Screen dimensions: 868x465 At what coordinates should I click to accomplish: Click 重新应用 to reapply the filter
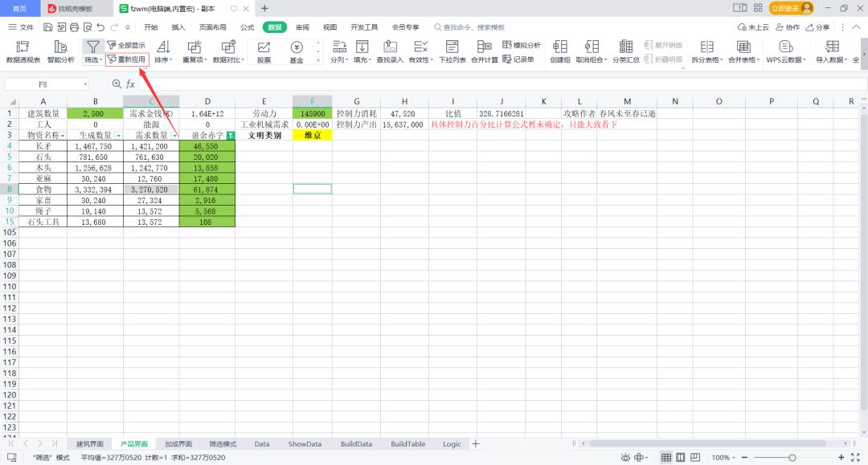(x=127, y=59)
